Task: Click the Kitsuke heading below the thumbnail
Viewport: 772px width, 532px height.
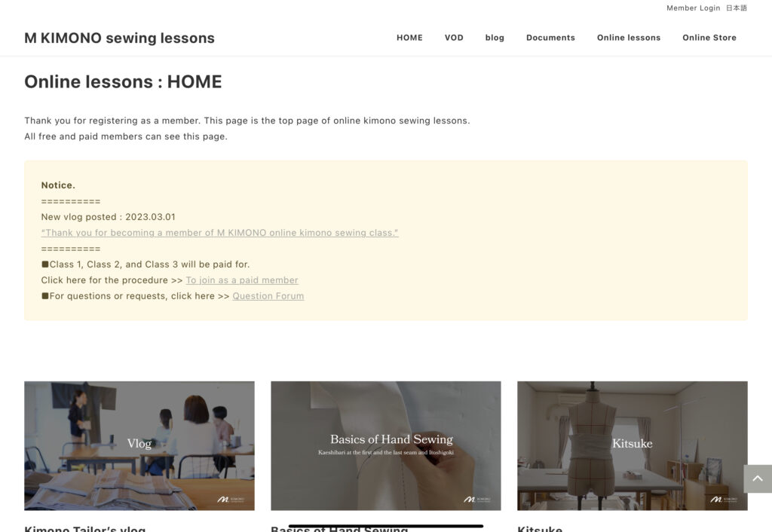Action: [540, 528]
